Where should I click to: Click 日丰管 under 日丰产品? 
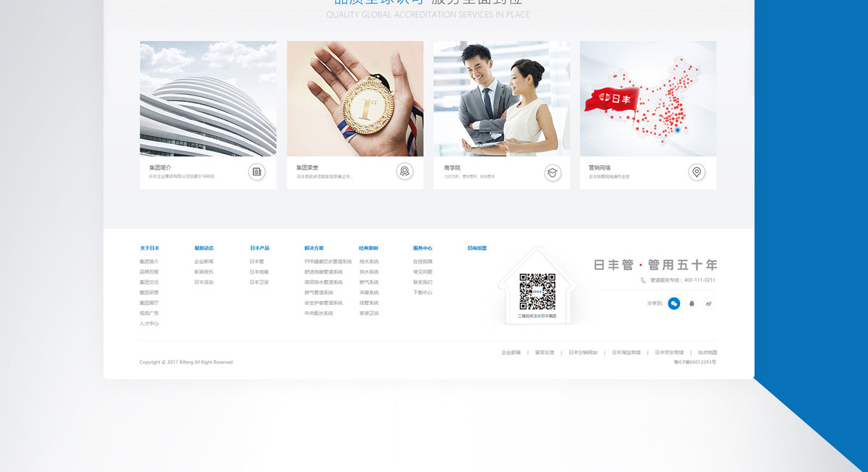(257, 261)
